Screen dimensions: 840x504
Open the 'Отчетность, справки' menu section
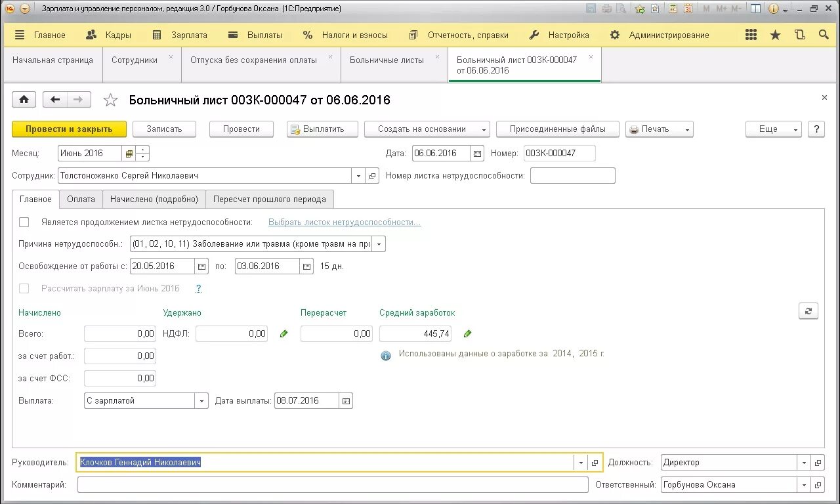point(459,35)
